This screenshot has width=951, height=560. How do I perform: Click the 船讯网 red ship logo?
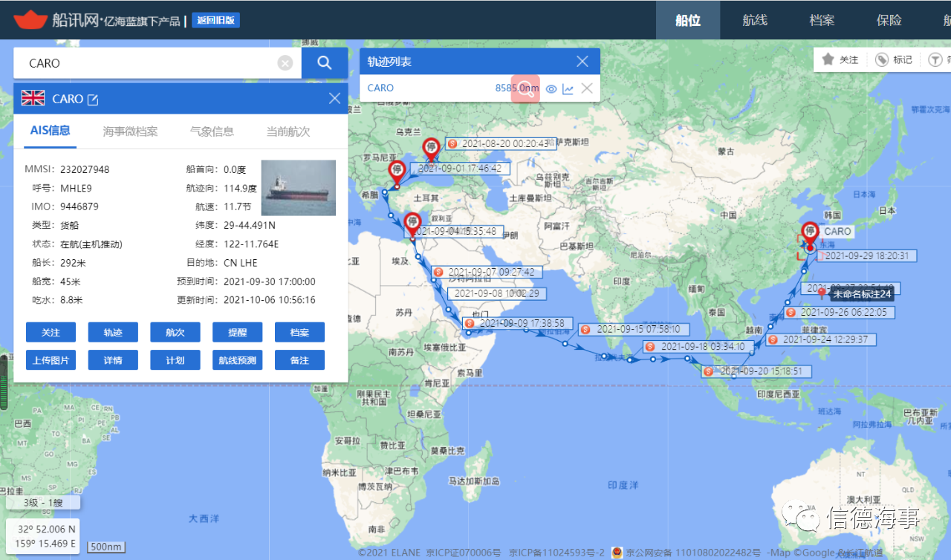30,19
